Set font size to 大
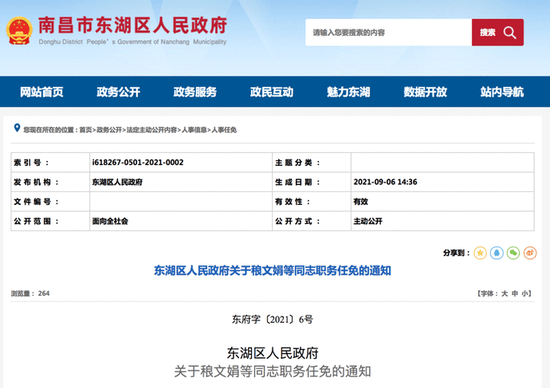This screenshot has height=388, width=550. [x=504, y=294]
